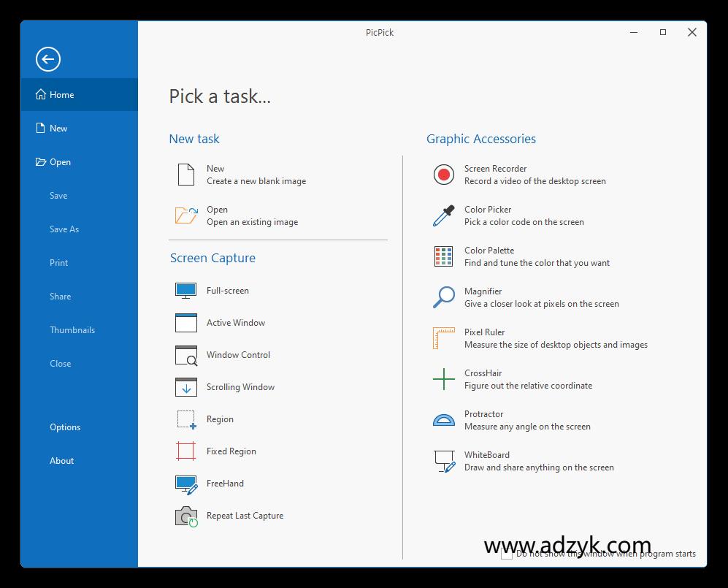
Task: Open Thumbnails in the sidebar
Action: click(79, 329)
